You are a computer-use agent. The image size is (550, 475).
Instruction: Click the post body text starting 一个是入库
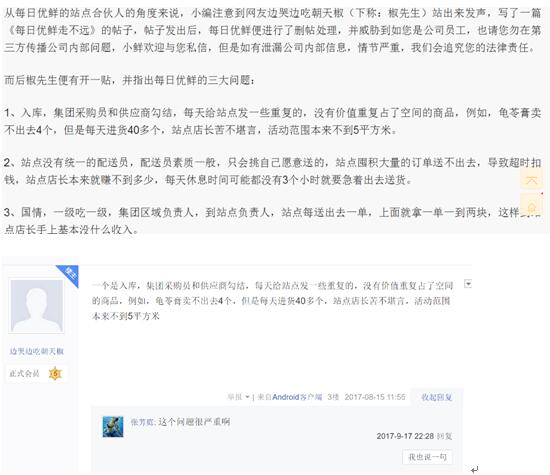273,301
